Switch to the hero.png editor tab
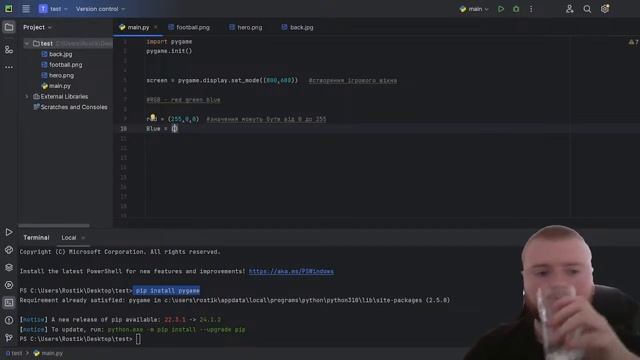This screenshot has width=640, height=360. pos(246,27)
